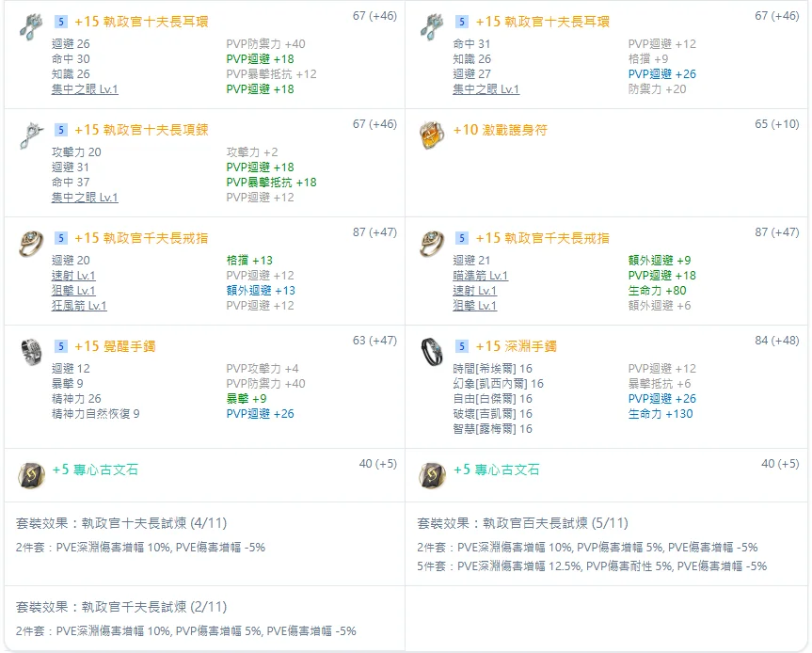Click the 激戰護身符 amulet icon
The image size is (812, 653).
[x=432, y=135]
